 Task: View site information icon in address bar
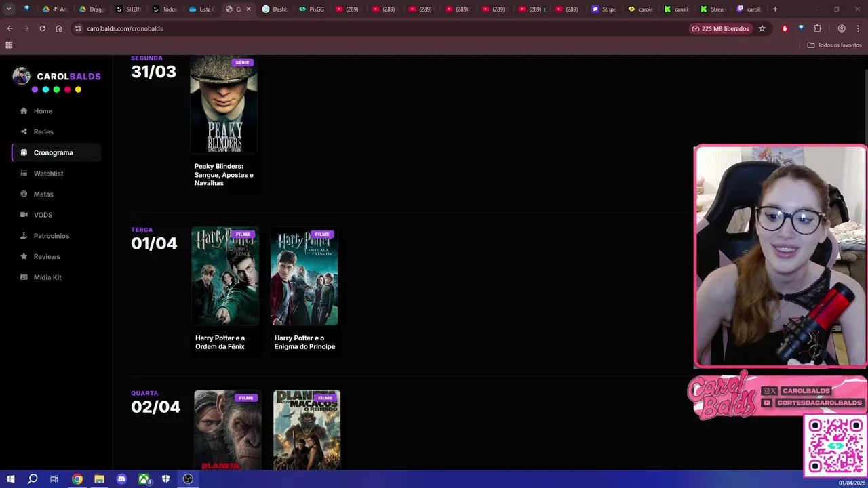tap(78, 28)
